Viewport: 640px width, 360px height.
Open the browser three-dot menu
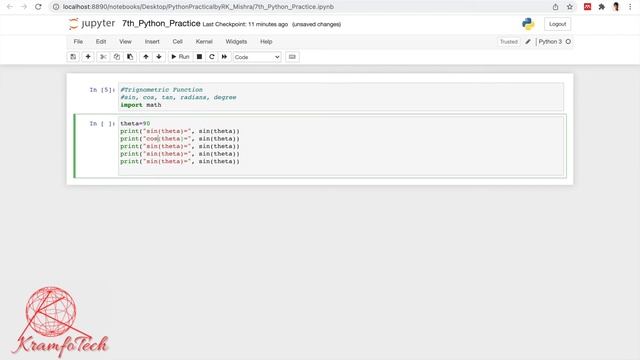(630, 7)
